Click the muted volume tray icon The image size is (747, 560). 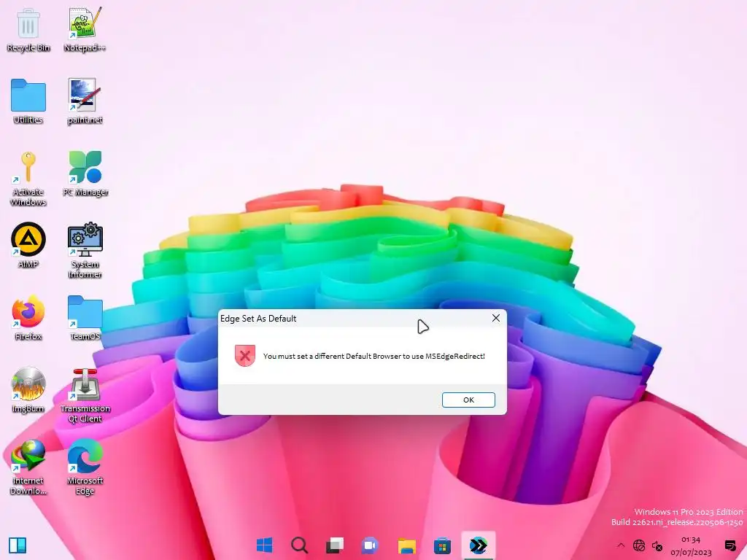point(657,545)
